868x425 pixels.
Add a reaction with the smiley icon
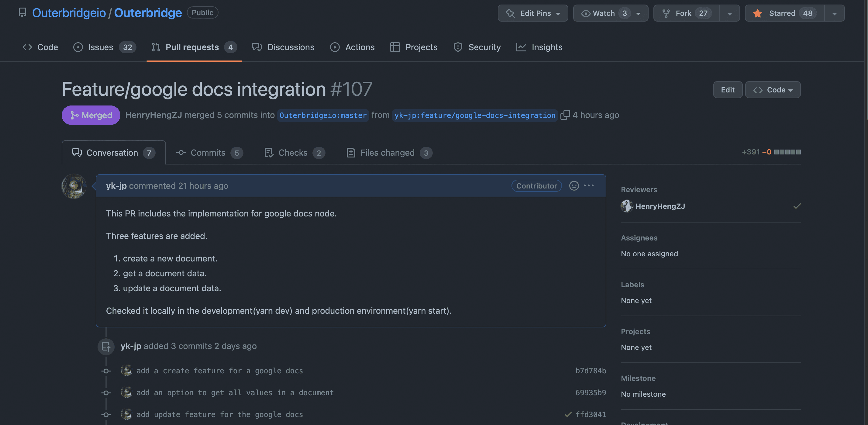574,186
